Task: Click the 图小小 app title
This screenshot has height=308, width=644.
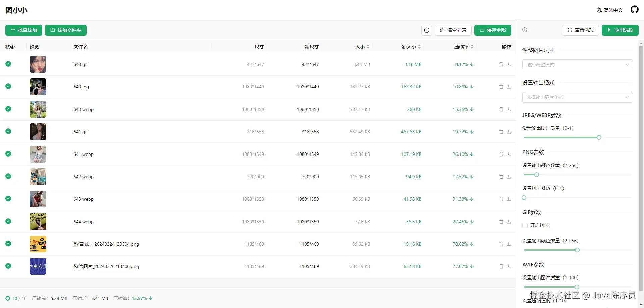Action: click(16, 10)
